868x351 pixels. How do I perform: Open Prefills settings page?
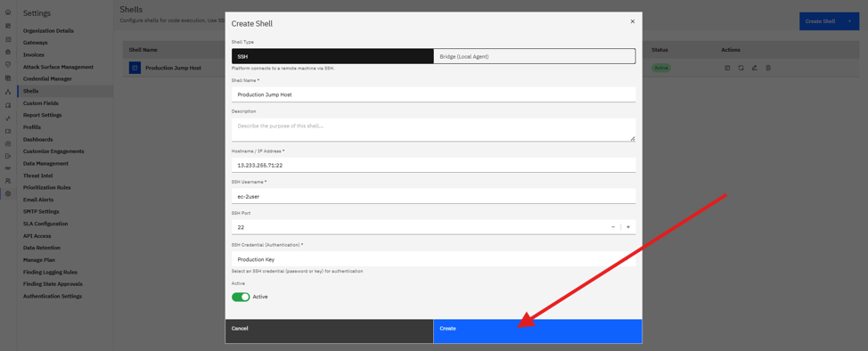(32, 127)
